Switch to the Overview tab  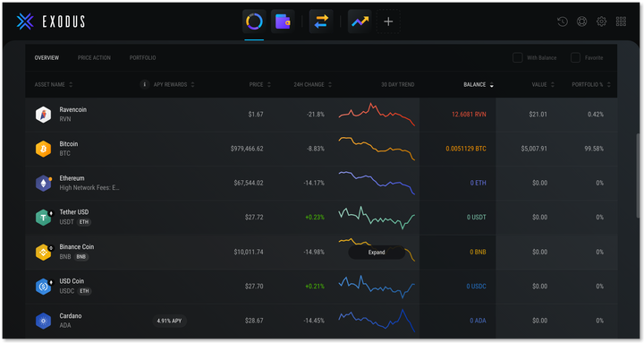click(47, 57)
